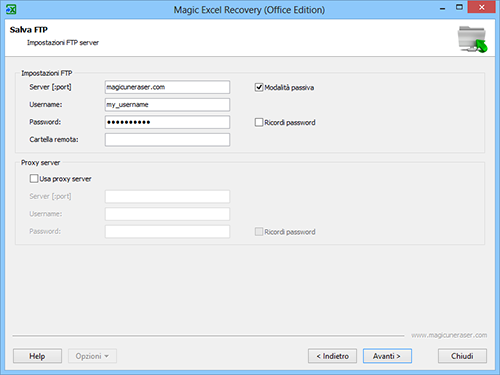Screen dimensions: 500x375
Task: Click the www.magicuneraser.com text
Action: click(x=449, y=335)
